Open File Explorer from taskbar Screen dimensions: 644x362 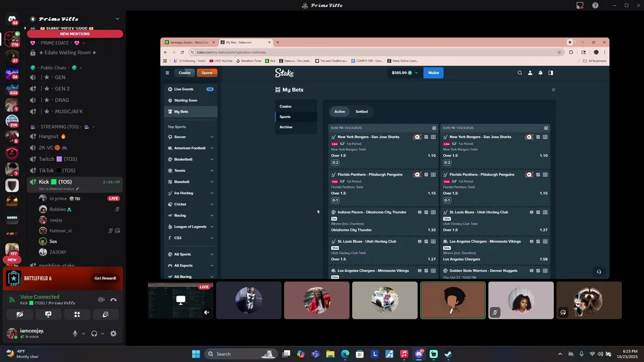click(x=330, y=354)
